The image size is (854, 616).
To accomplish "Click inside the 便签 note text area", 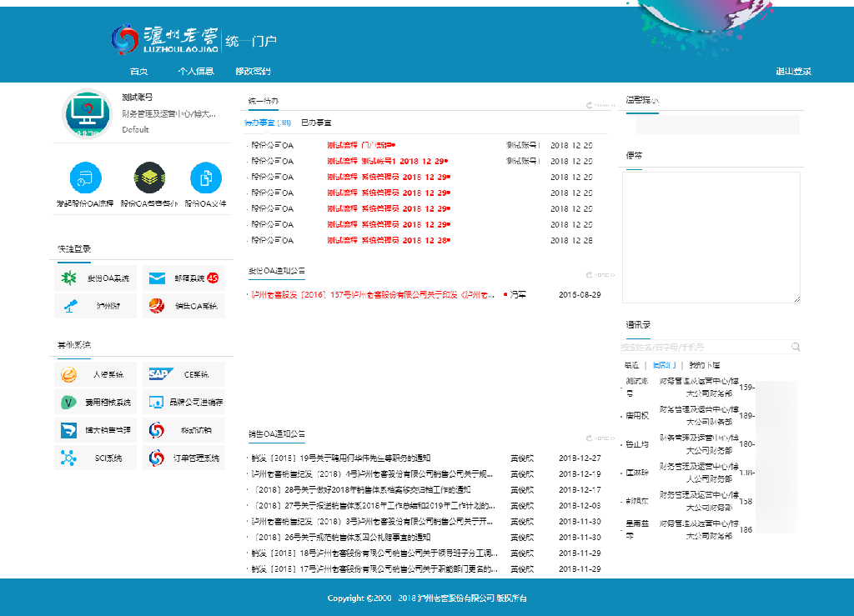I will coord(711,238).
